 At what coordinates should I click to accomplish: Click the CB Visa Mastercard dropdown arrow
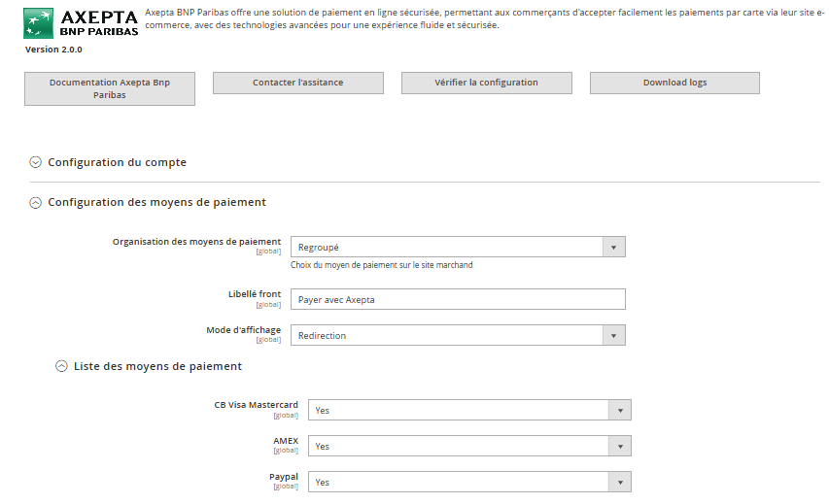pos(619,411)
